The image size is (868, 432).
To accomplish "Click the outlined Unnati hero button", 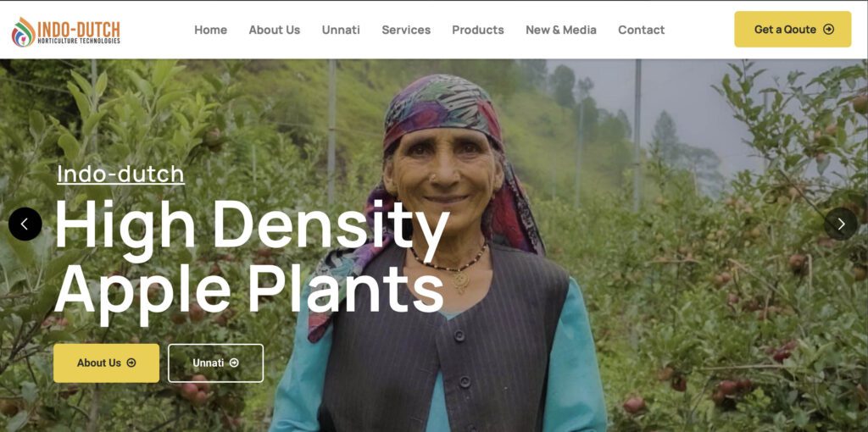I will pos(216,363).
